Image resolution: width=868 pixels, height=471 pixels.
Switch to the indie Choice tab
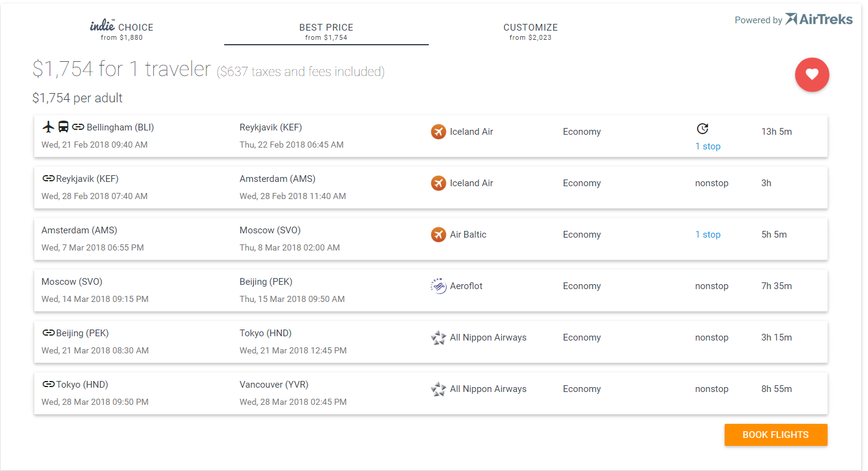121,31
